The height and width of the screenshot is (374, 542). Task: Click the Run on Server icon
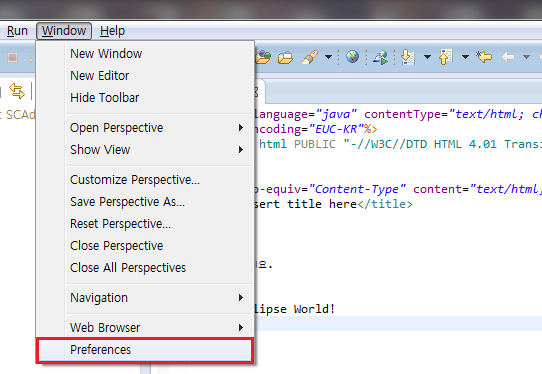point(381,57)
